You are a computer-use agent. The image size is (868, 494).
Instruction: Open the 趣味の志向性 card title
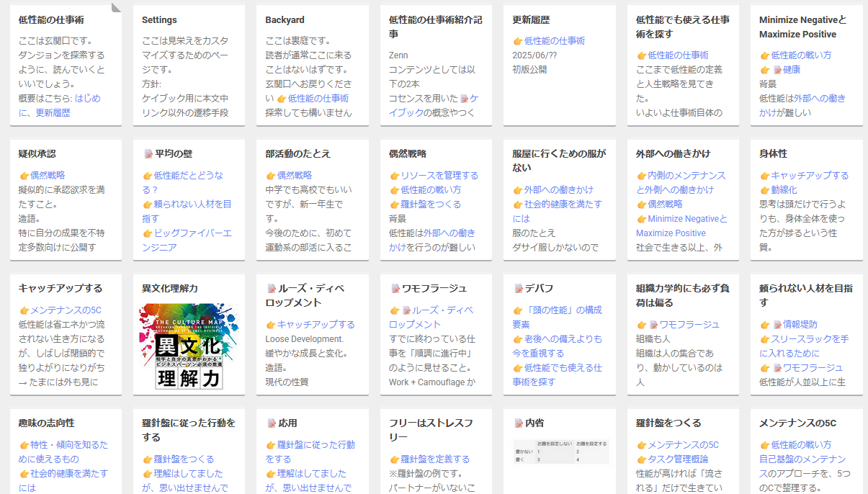tap(46, 423)
